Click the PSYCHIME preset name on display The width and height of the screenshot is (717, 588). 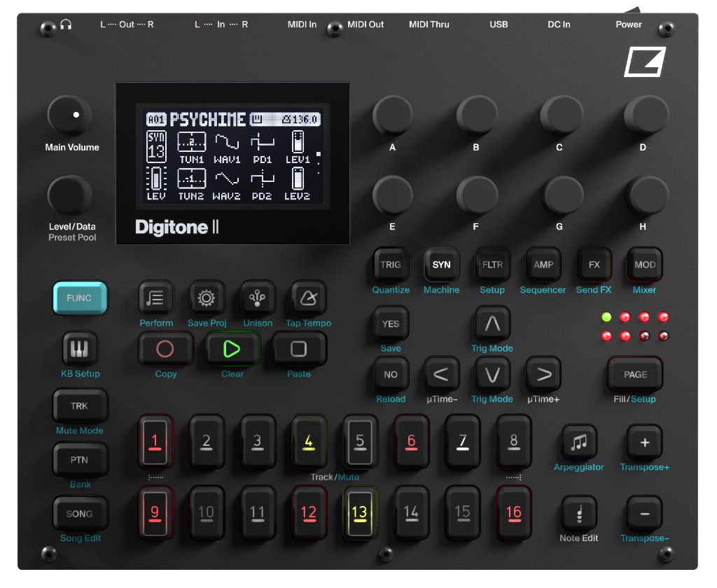207,120
